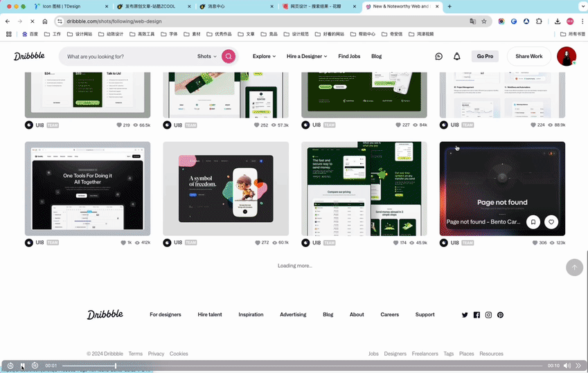Go to browser home page
This screenshot has width=588, height=373.
click(45, 21)
